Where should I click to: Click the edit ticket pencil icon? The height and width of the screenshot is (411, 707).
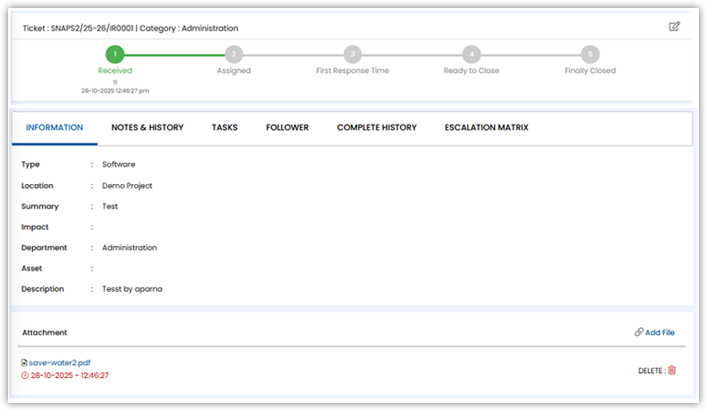[x=674, y=27]
